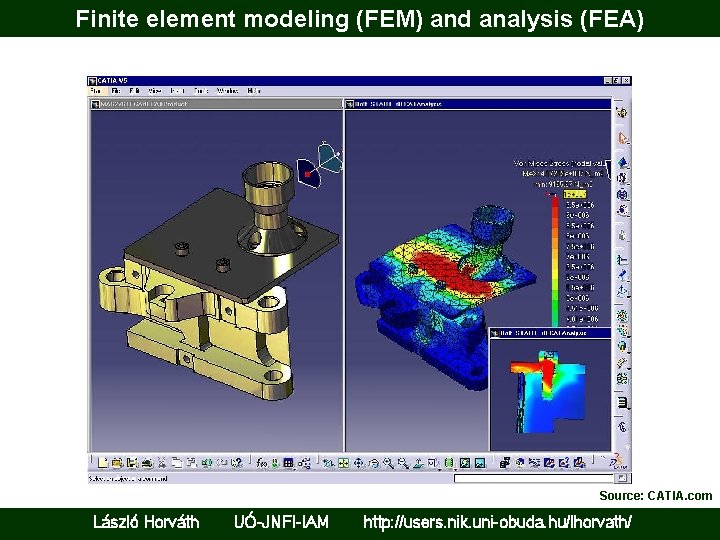Viewport: 720px width, 540px height.
Task: Open the Formula f(x) tool
Action: 262,463
